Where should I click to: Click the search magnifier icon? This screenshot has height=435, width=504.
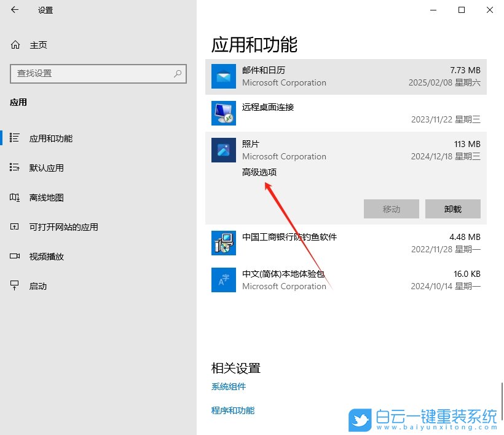point(177,74)
